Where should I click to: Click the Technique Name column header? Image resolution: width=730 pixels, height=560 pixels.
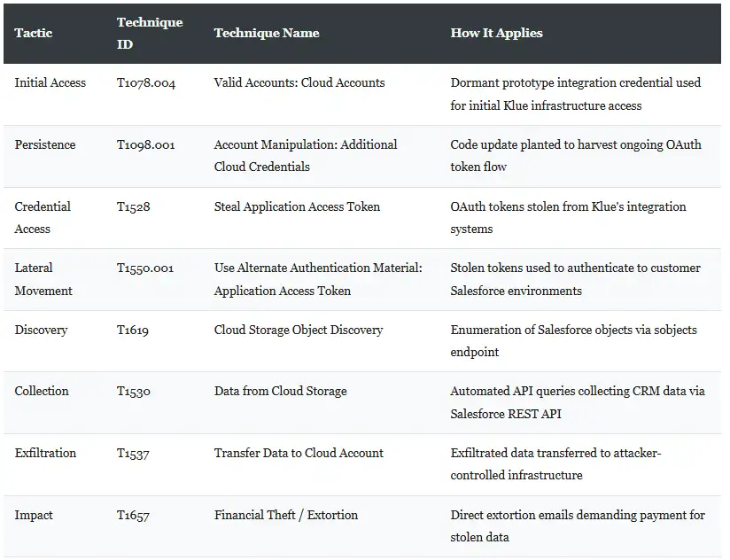click(267, 33)
